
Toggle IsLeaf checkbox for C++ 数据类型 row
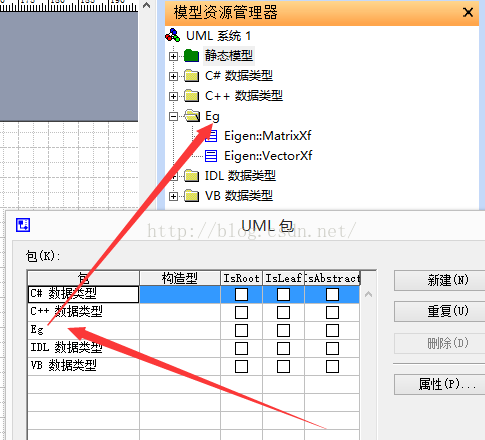[x=283, y=313]
